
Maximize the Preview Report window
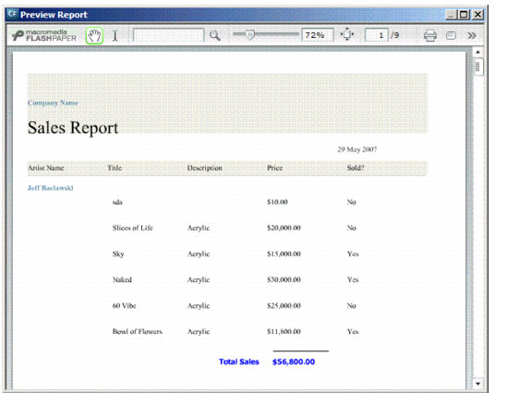[x=464, y=14]
